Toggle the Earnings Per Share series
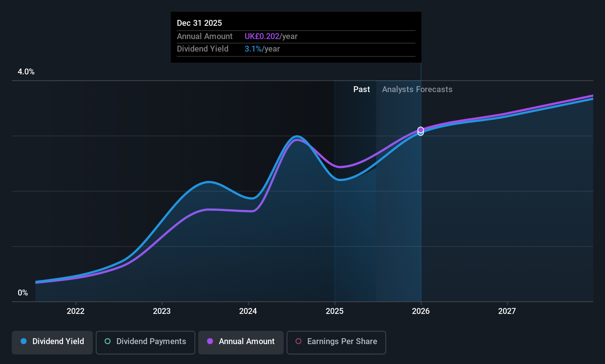605x364 pixels. [x=336, y=342]
